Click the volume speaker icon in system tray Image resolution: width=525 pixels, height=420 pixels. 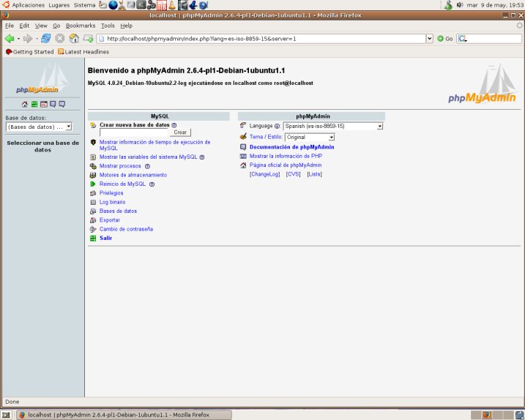[460, 4]
